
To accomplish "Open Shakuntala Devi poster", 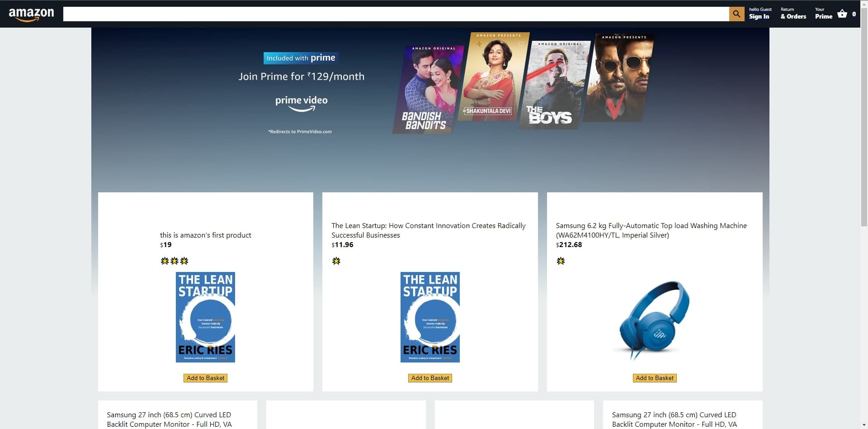I will point(493,76).
